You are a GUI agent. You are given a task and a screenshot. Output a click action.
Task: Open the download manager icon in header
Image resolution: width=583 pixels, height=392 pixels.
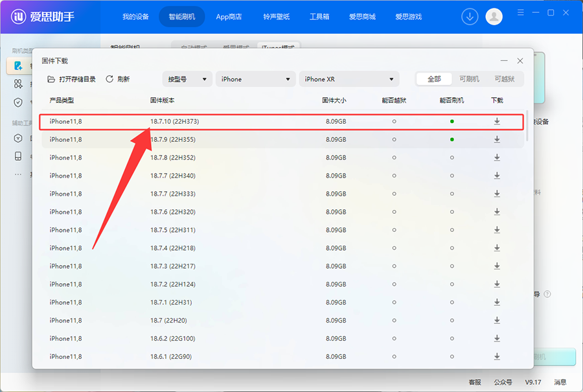[x=470, y=17]
